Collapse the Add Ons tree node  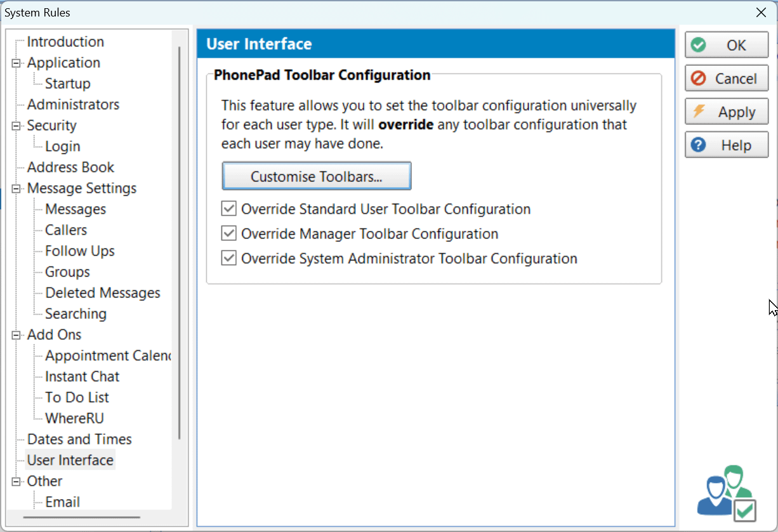[15, 335]
